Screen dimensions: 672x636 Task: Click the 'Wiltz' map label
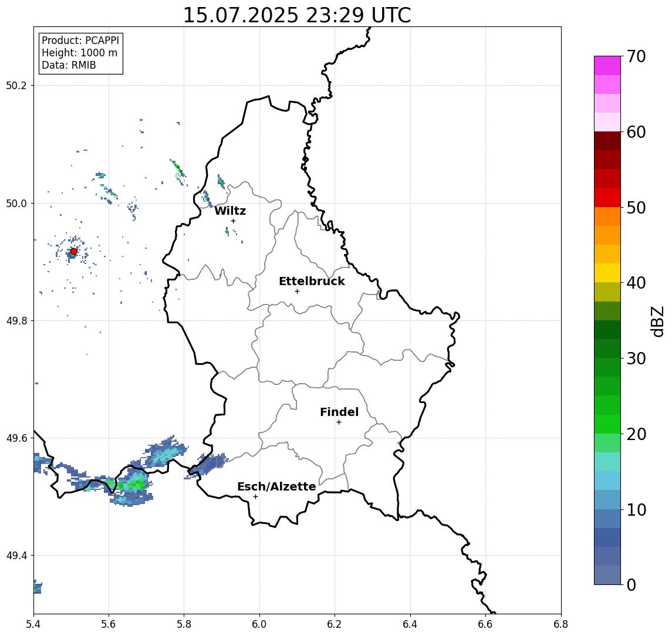click(230, 211)
